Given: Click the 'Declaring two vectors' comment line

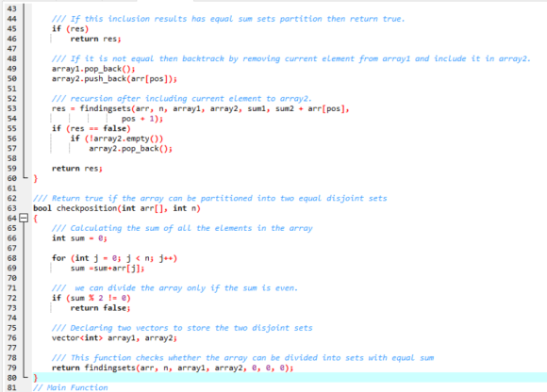Looking at the screenshot, I should (182, 328).
